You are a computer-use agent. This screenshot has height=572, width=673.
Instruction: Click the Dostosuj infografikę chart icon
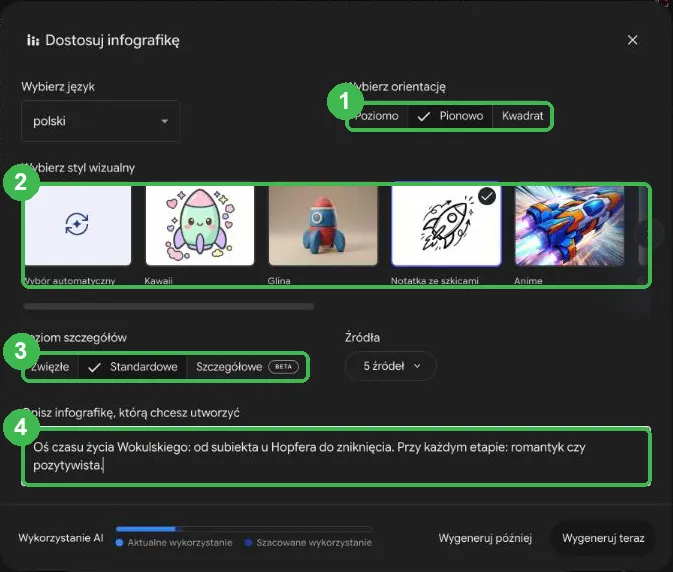click(x=33, y=40)
